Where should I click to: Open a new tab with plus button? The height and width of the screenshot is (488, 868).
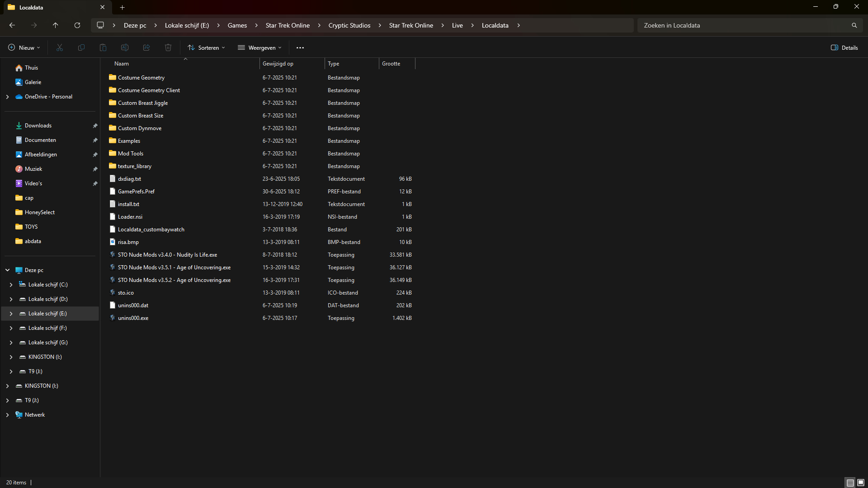tap(122, 7)
